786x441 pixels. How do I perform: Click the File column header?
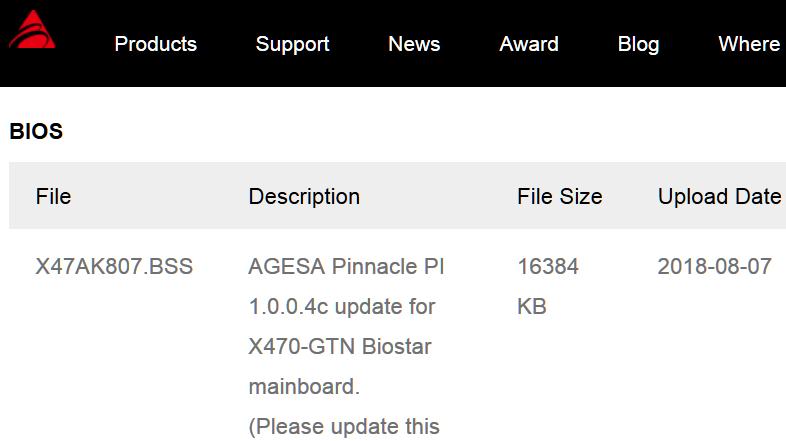(53, 196)
